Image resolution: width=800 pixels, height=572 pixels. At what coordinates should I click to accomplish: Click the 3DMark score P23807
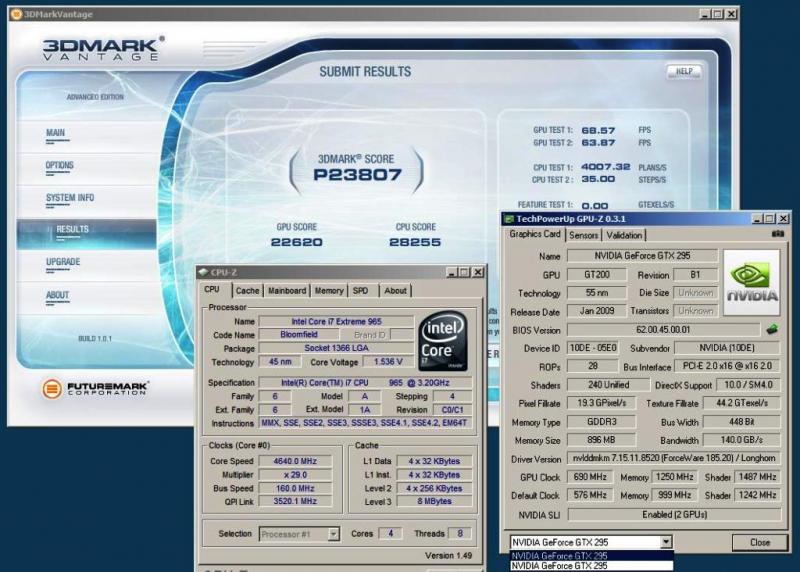coord(358,175)
